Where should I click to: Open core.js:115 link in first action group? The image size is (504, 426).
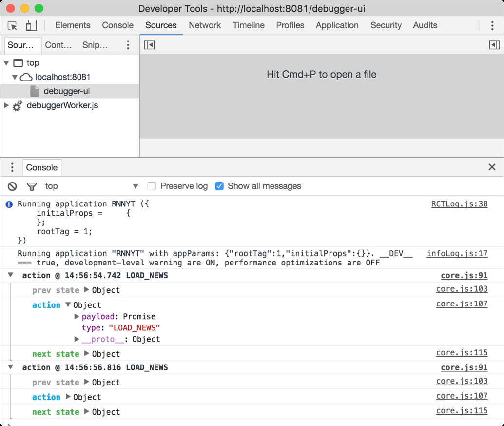click(x=462, y=353)
